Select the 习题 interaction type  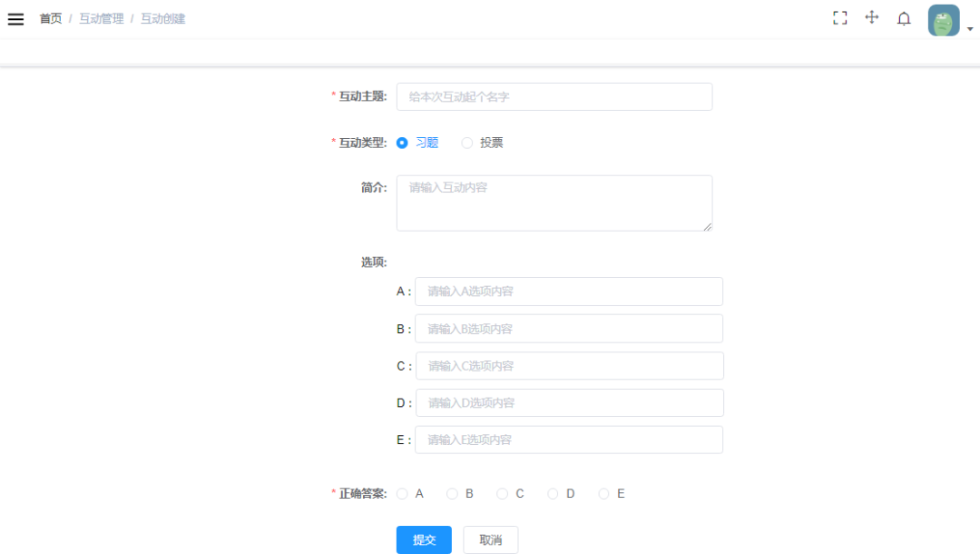[x=402, y=143]
